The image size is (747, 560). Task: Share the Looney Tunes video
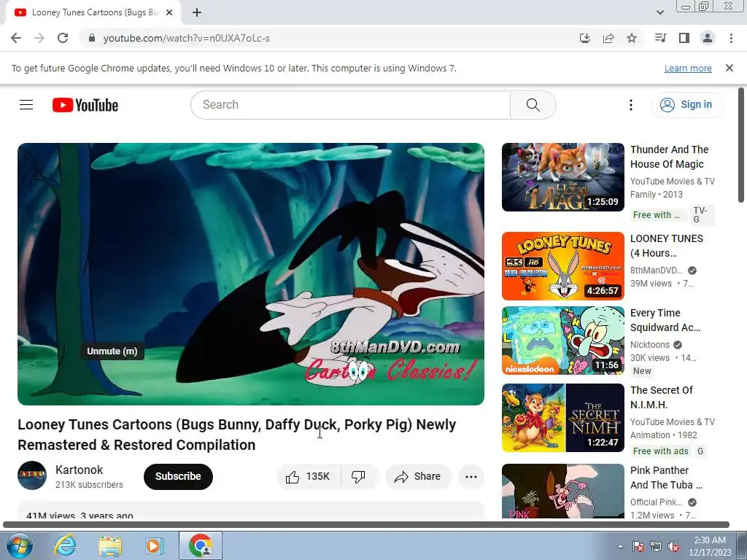point(418,476)
